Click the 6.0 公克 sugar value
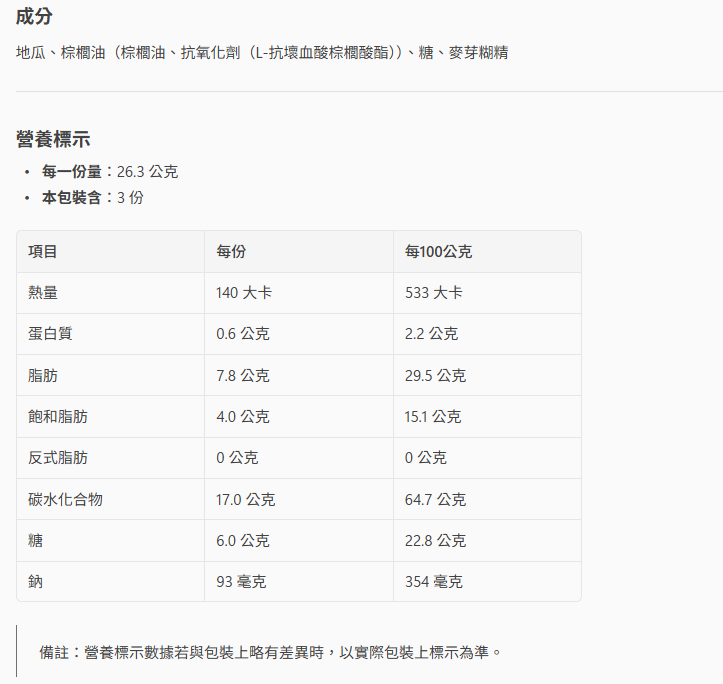Screen dimensions: 723x684 [x=242, y=540]
